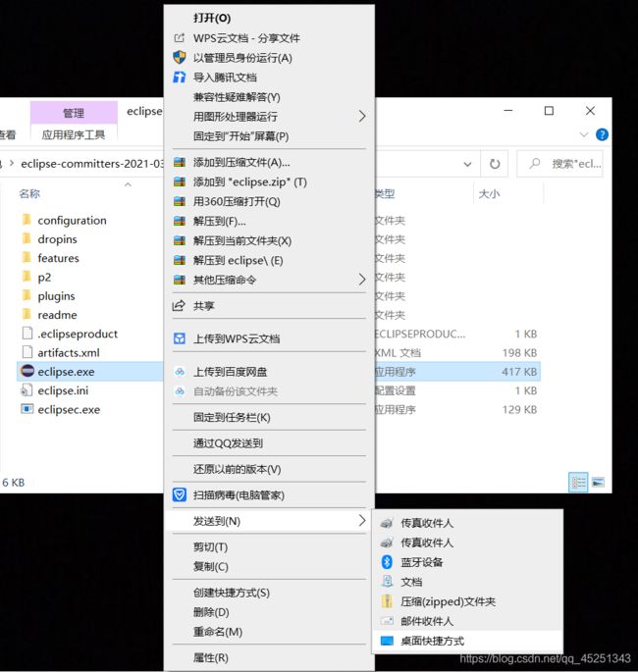This screenshot has width=638, height=672.
Task: Select 蓝牙设备 in send-to submenu
Action: point(467,562)
